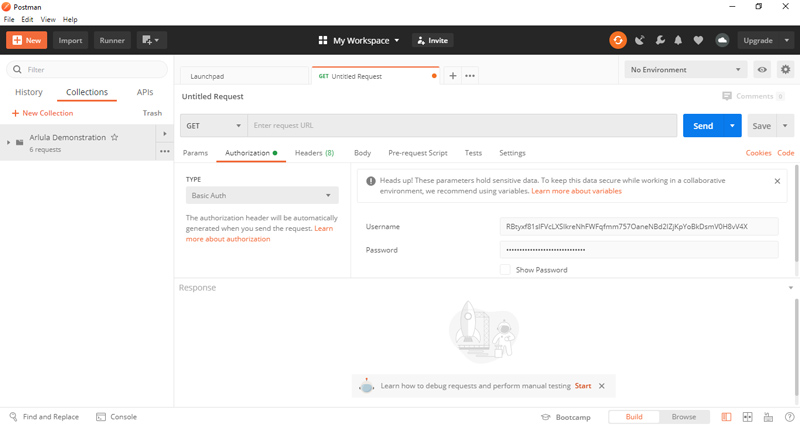Open keyboard shortcuts icon in status bar
Screen dimensions: 800x426
768,417
